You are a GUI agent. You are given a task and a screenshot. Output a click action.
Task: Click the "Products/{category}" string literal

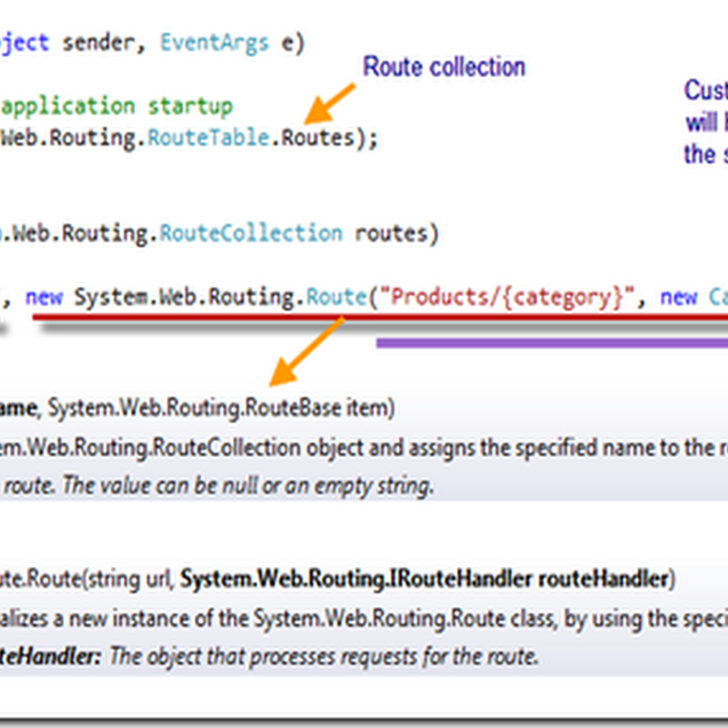[x=508, y=298]
